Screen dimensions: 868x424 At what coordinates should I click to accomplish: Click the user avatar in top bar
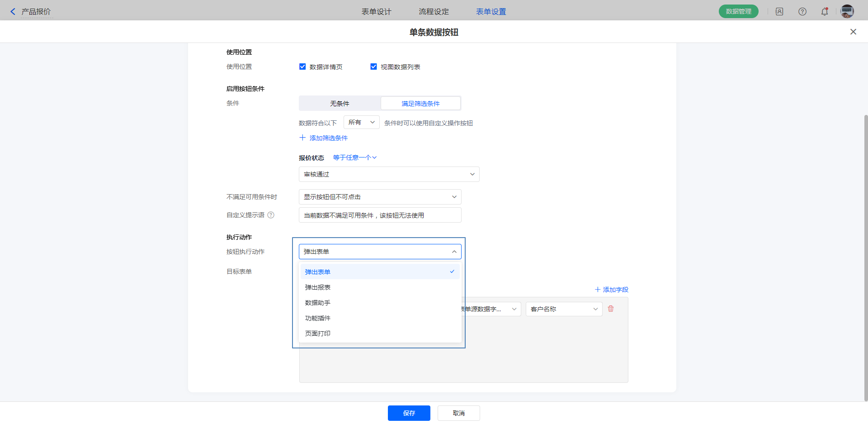[x=847, y=12]
